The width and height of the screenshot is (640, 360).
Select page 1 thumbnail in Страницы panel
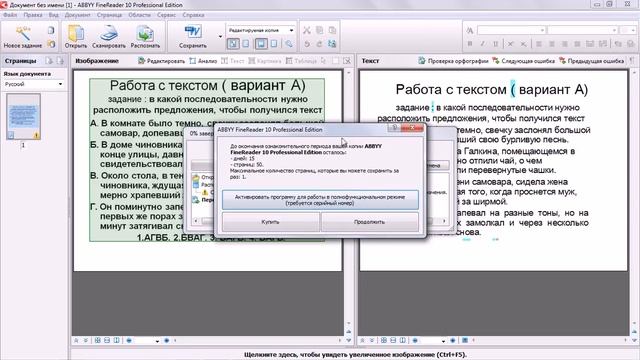[23, 117]
